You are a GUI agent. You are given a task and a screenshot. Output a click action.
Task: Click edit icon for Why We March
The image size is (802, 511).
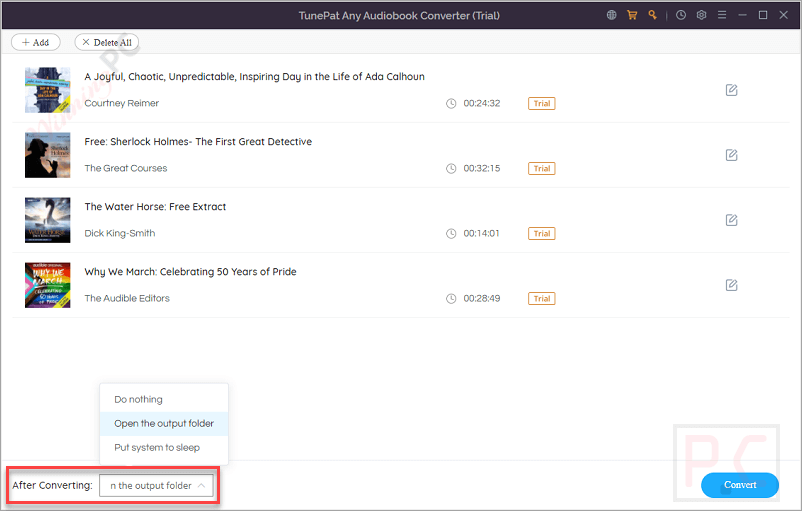(x=731, y=285)
